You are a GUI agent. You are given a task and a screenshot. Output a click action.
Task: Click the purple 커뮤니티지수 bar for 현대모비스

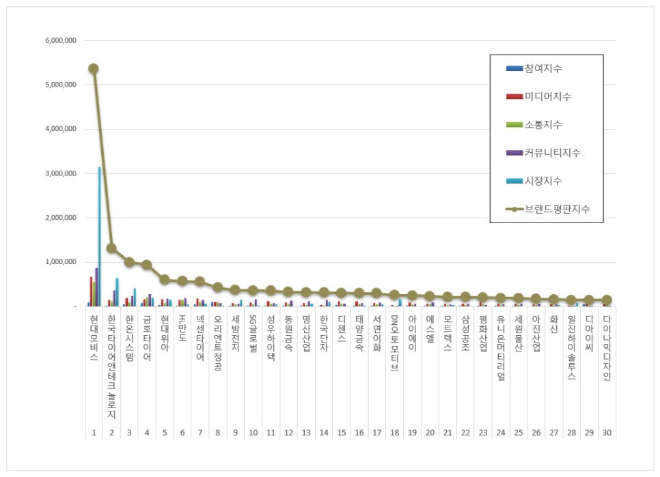click(96, 287)
